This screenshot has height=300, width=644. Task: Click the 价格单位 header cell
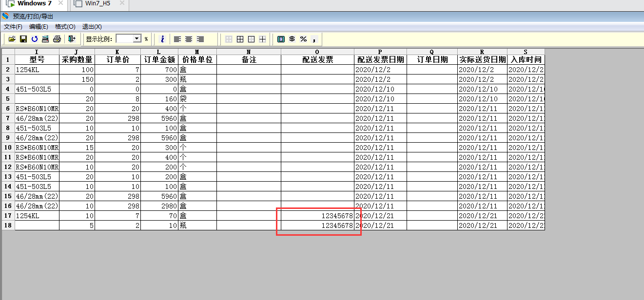(x=197, y=59)
